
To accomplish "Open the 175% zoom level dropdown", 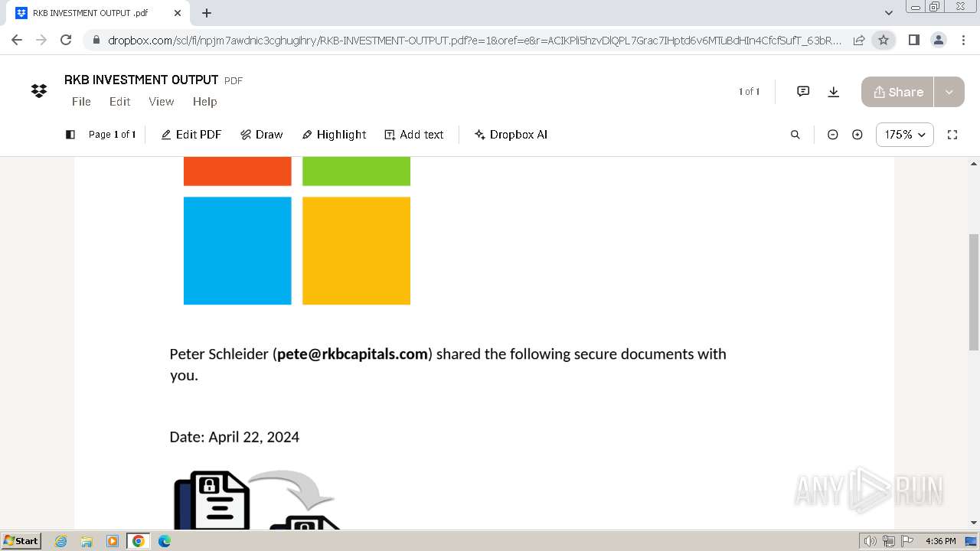I will [905, 135].
